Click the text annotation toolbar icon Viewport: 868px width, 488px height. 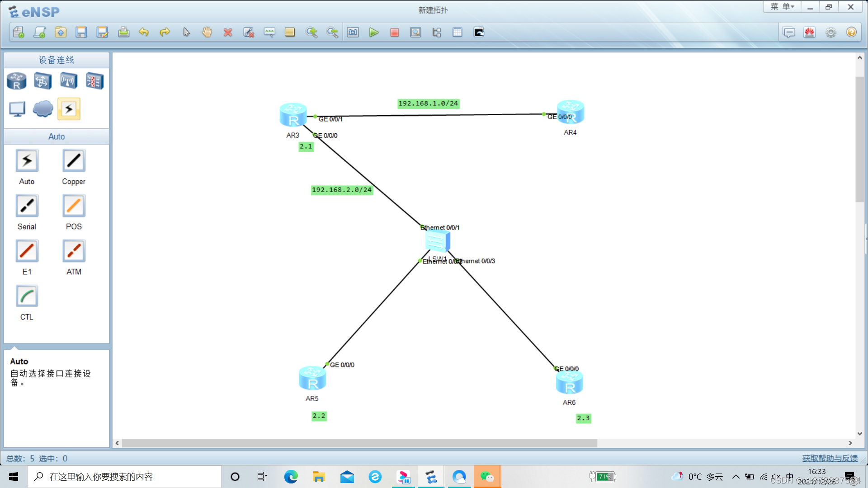point(269,32)
